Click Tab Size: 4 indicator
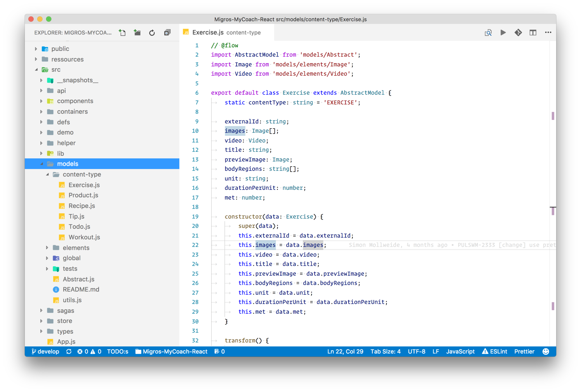Screen dimensions: 581x392 385,351
